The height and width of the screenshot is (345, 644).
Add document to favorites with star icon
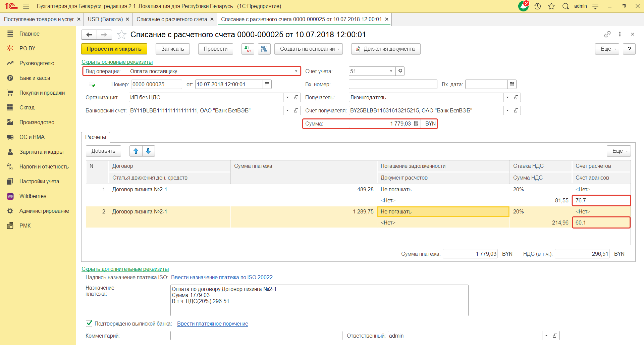click(121, 35)
